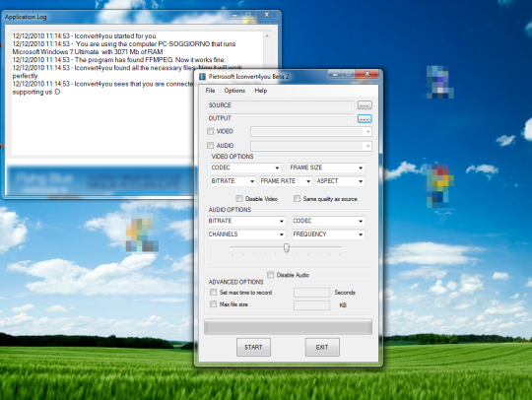Click the SOURCE path field
This screenshot has width=532, height=400.
pos(280,105)
